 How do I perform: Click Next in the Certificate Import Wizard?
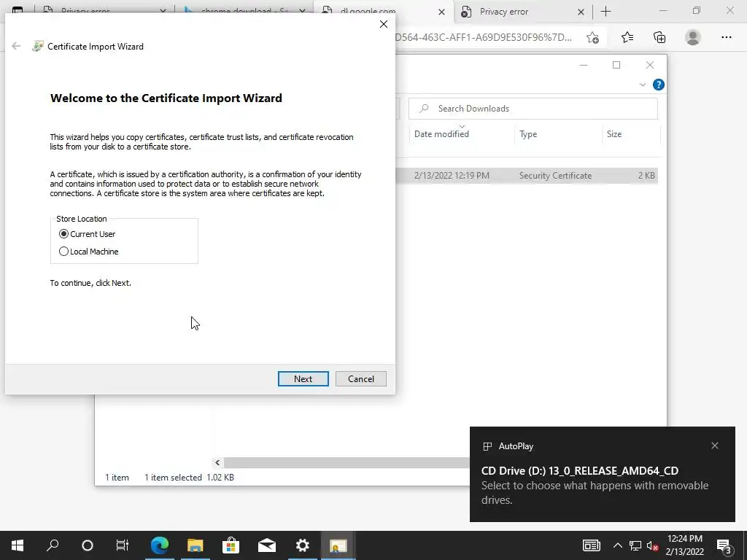tap(303, 378)
